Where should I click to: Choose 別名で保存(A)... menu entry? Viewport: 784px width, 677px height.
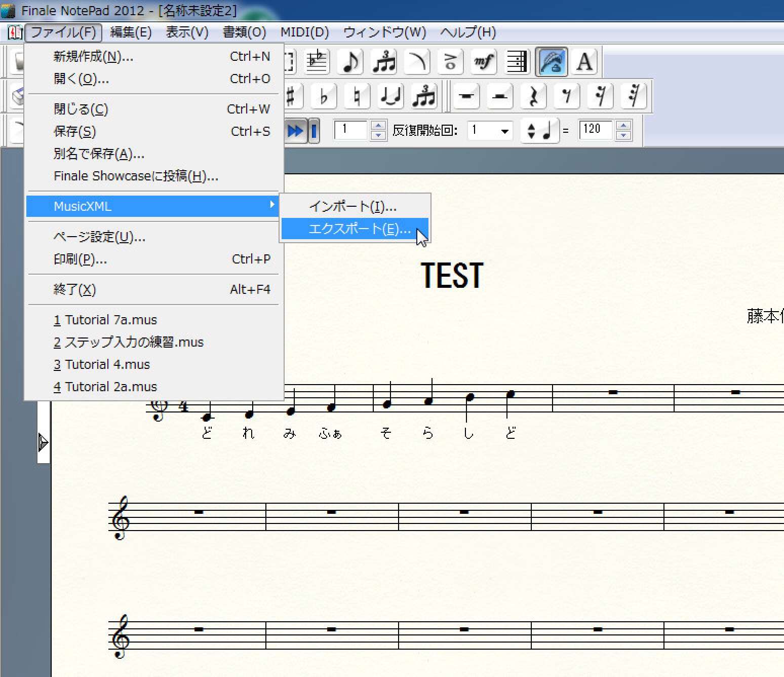click(x=153, y=154)
